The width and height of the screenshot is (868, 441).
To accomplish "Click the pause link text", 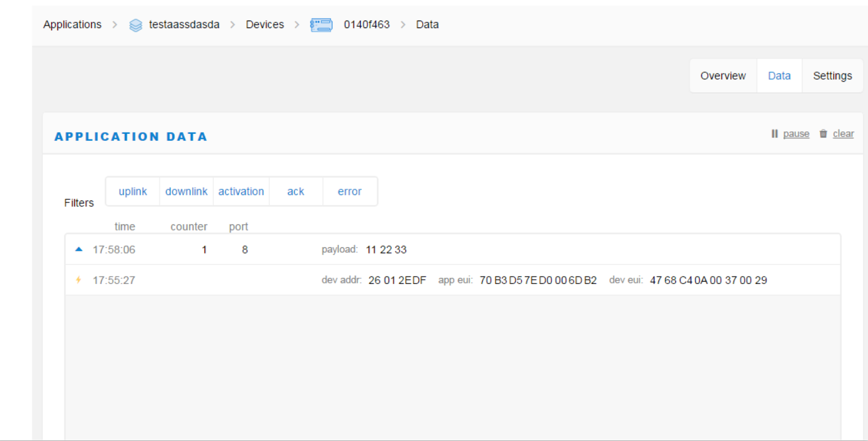I will (796, 133).
